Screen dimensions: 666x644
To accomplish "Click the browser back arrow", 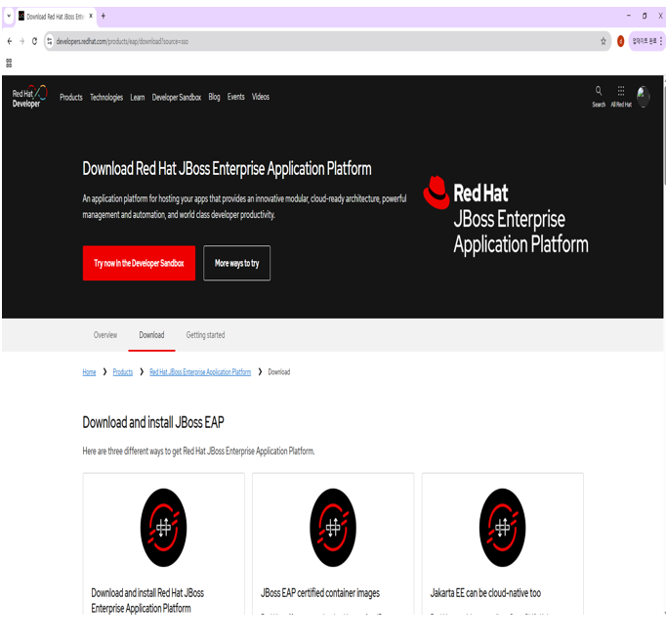I will coord(10,41).
